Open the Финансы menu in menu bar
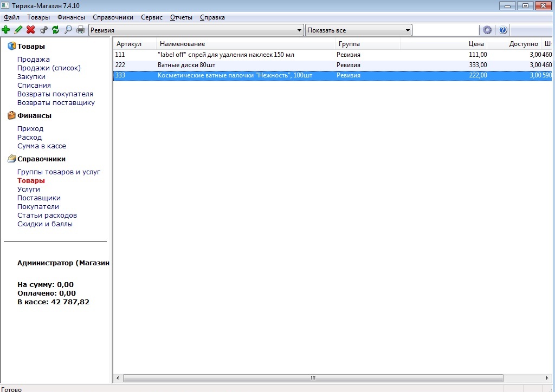This screenshot has width=555, height=392. pos(71,17)
